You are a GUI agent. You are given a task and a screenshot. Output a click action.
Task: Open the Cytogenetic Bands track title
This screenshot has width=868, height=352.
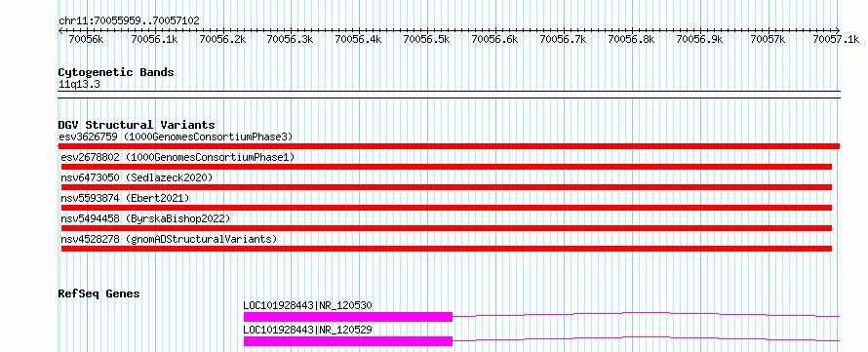click(x=116, y=72)
